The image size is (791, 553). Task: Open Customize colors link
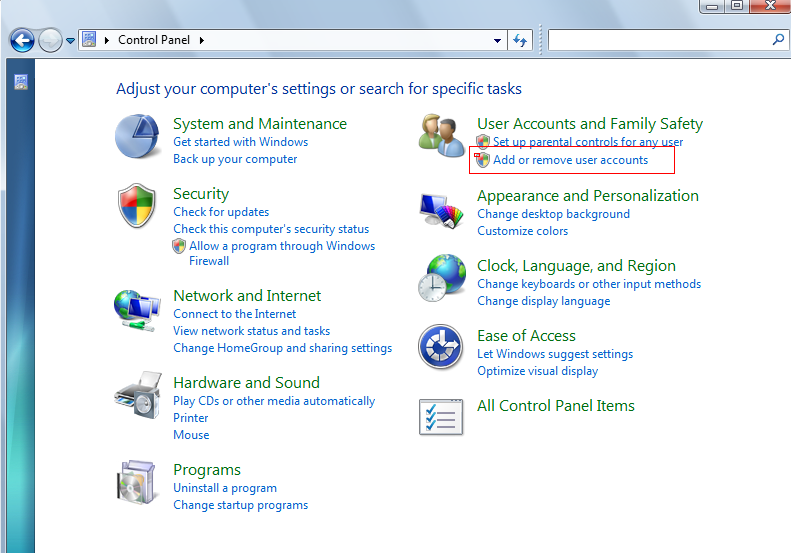523,231
